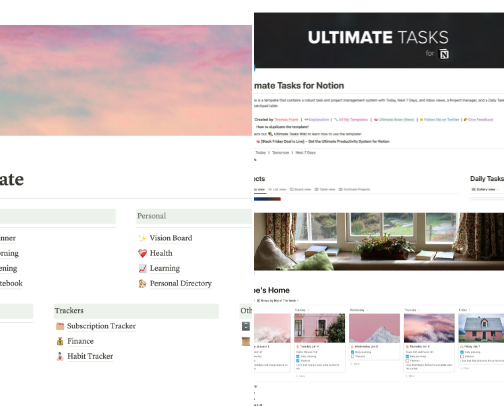
Task: Open the Wednesday pink mountain card image
Action: pyautogui.click(x=374, y=328)
